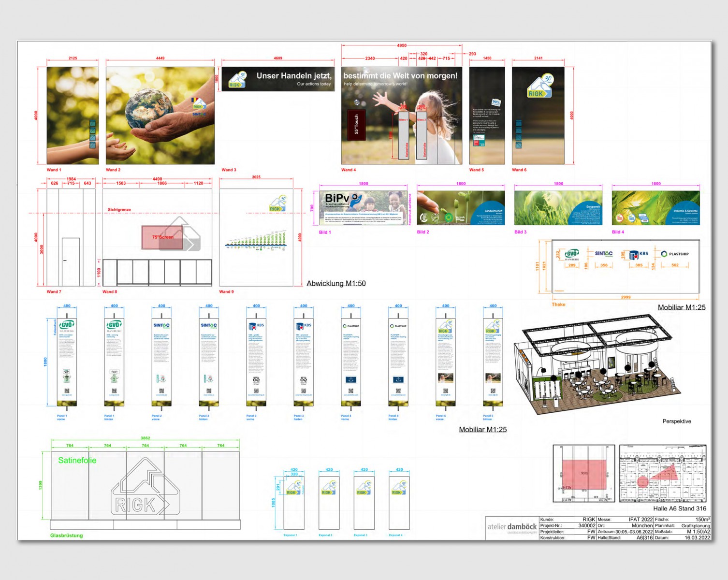This screenshot has height=580, width=728.
Task: Click the 'IFAT 2022' cell
Action: [x=641, y=520]
